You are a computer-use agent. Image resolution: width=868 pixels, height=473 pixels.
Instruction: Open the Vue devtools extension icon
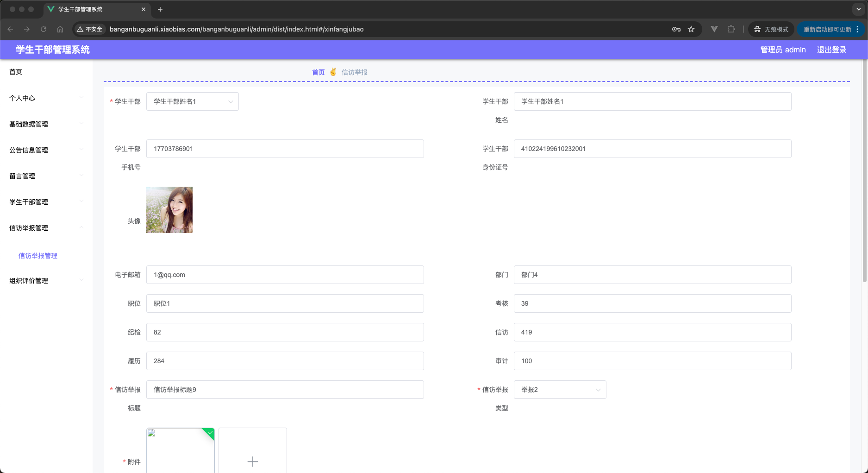tap(714, 29)
